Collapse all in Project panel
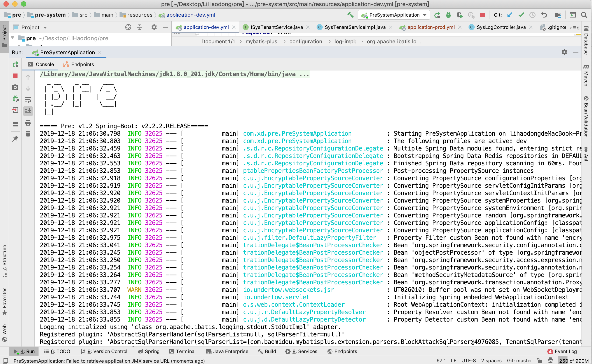The width and height of the screenshot is (592, 364). pos(140,27)
